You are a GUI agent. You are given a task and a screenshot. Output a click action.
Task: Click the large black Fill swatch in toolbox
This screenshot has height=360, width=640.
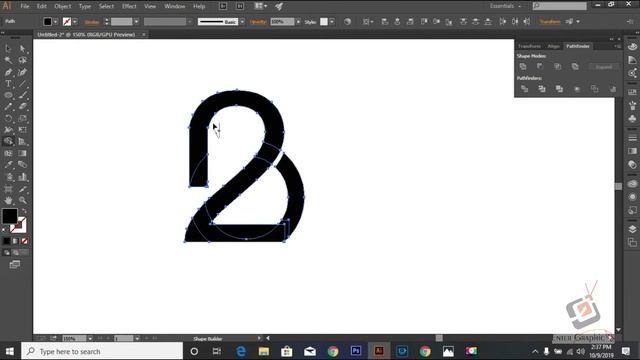(x=9, y=216)
